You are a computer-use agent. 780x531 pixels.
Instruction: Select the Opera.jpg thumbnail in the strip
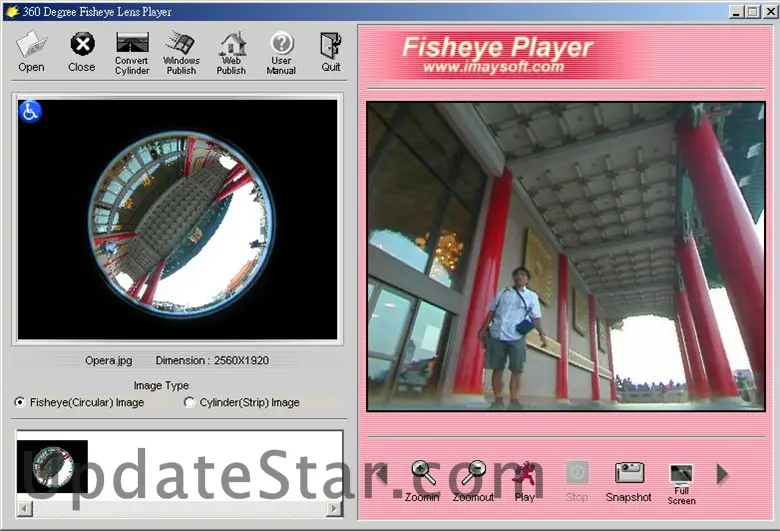coord(52,466)
